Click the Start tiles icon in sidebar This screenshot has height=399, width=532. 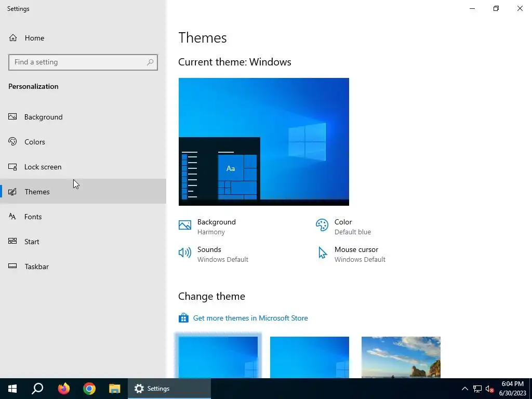[x=12, y=241]
